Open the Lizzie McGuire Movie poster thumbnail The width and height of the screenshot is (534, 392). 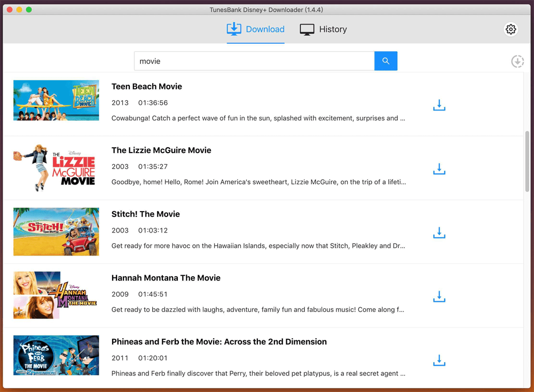point(56,167)
